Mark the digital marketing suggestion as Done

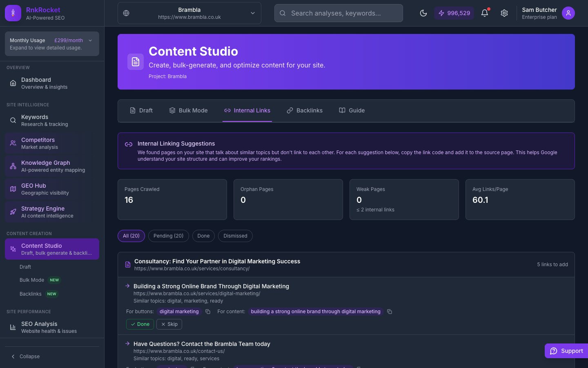140,324
